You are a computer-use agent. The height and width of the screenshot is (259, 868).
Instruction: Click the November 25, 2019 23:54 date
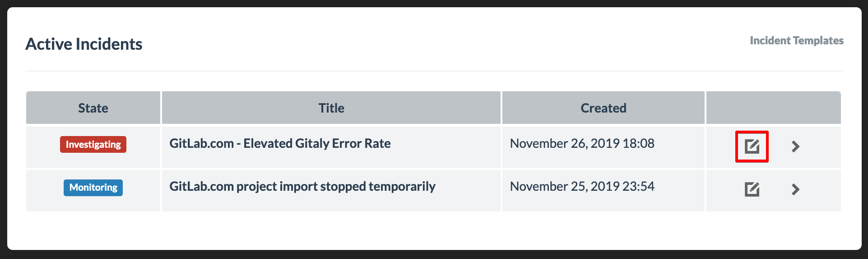click(582, 187)
